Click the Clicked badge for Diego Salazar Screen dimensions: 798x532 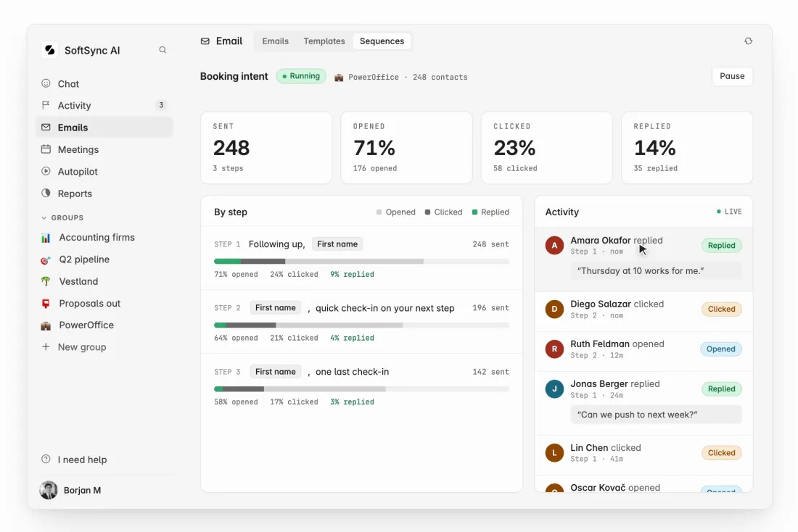click(x=721, y=309)
